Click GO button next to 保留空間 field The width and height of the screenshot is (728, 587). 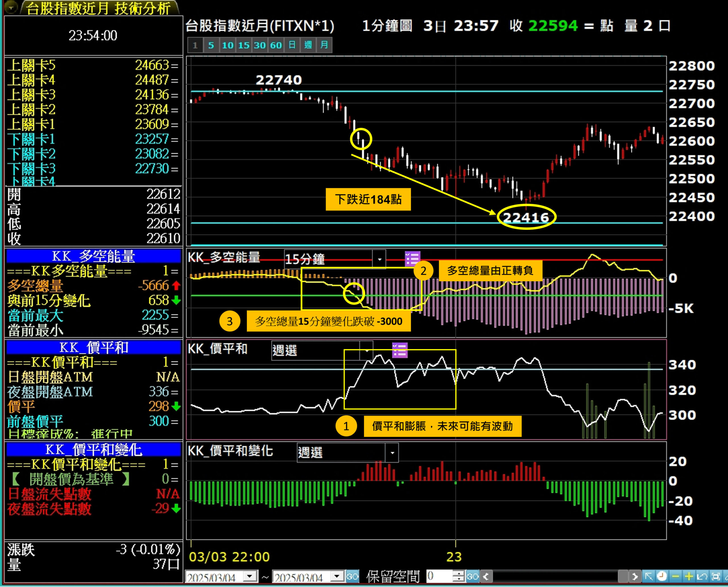coord(473,576)
